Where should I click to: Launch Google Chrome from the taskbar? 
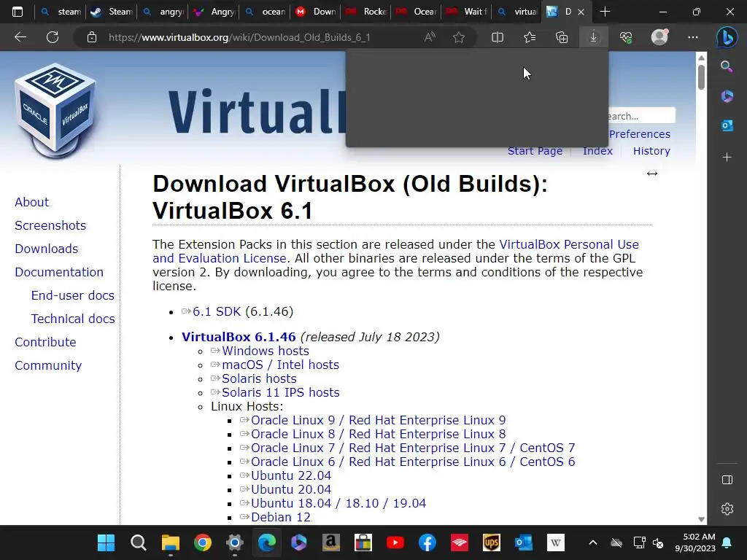(203, 542)
